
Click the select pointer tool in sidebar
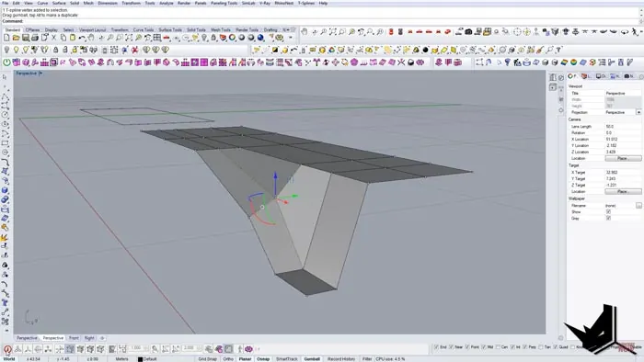(5, 77)
